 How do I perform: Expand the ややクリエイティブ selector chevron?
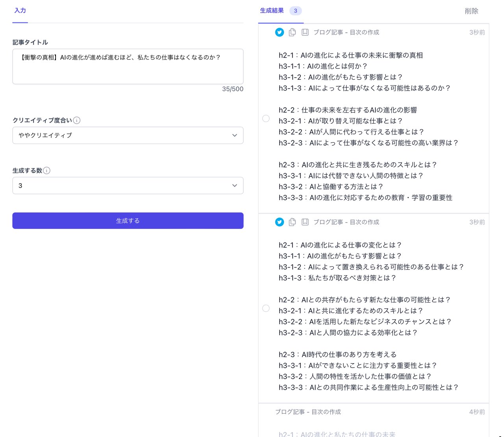(235, 135)
